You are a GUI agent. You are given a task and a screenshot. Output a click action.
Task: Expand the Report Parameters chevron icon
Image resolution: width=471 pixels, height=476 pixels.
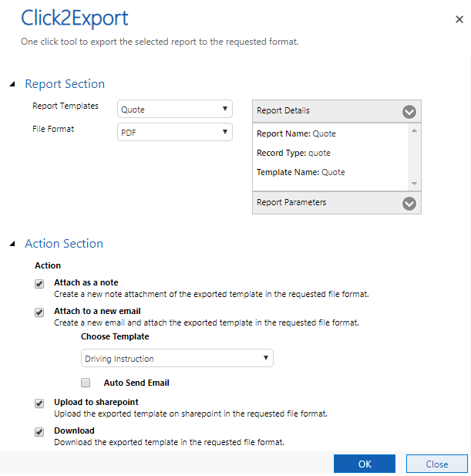pyautogui.click(x=409, y=204)
